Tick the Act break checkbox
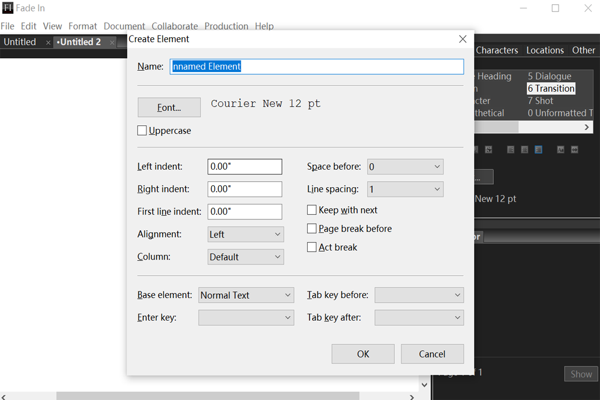 tap(312, 247)
